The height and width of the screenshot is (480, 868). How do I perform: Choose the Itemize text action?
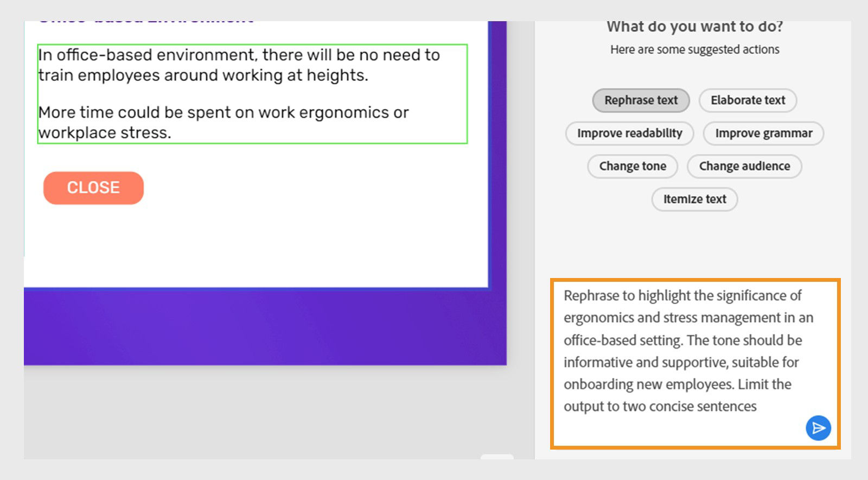tap(695, 199)
